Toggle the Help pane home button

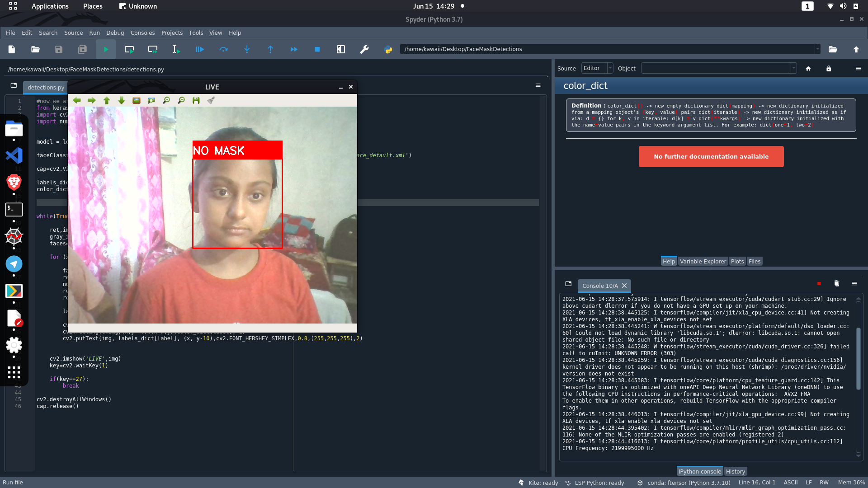tap(809, 68)
